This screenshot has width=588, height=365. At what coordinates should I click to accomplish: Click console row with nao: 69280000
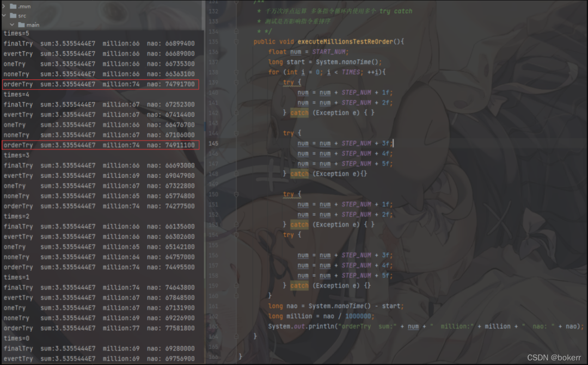click(x=99, y=348)
